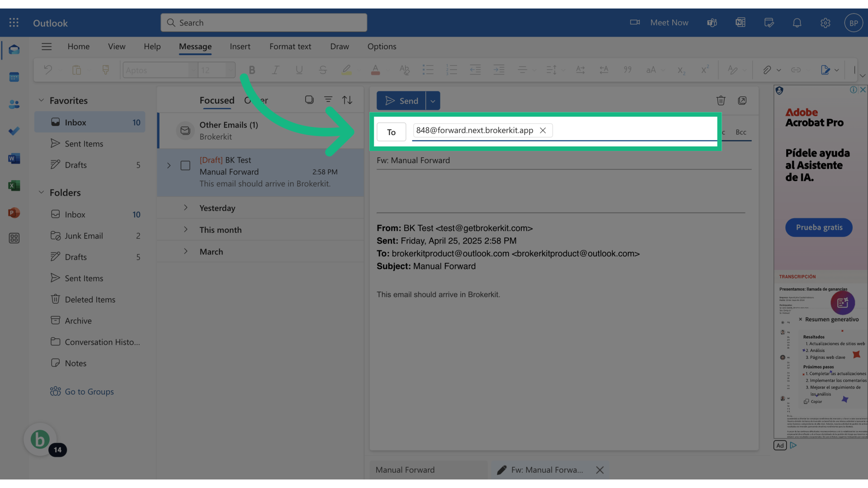Open the Go to Groups link

pyautogui.click(x=89, y=392)
